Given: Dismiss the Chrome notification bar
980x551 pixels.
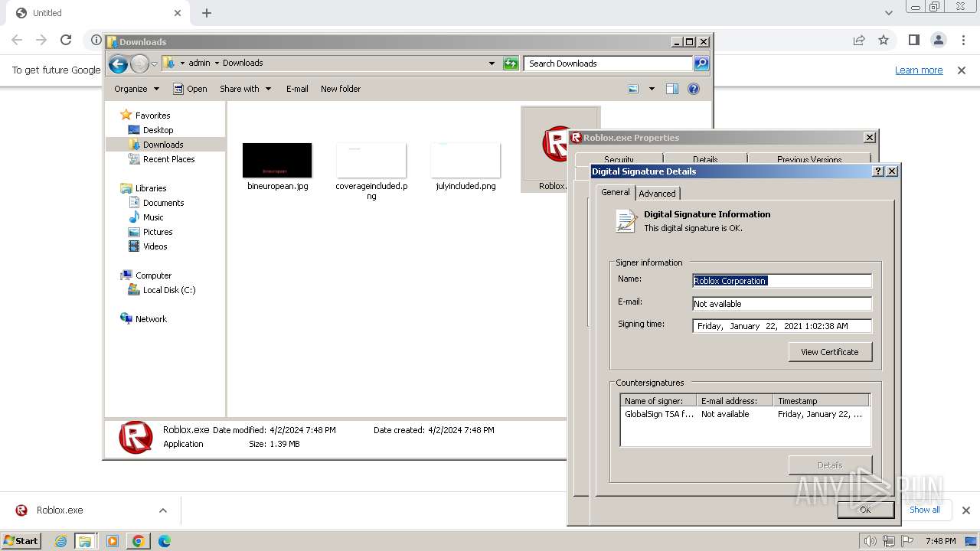Looking at the screenshot, I should click(x=962, y=70).
